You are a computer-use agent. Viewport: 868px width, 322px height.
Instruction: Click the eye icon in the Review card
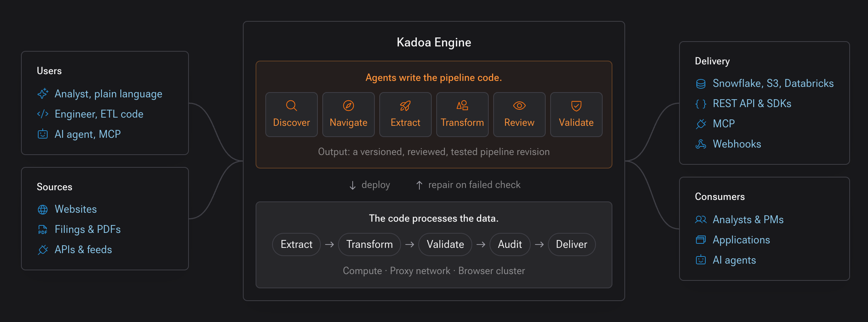[519, 106]
